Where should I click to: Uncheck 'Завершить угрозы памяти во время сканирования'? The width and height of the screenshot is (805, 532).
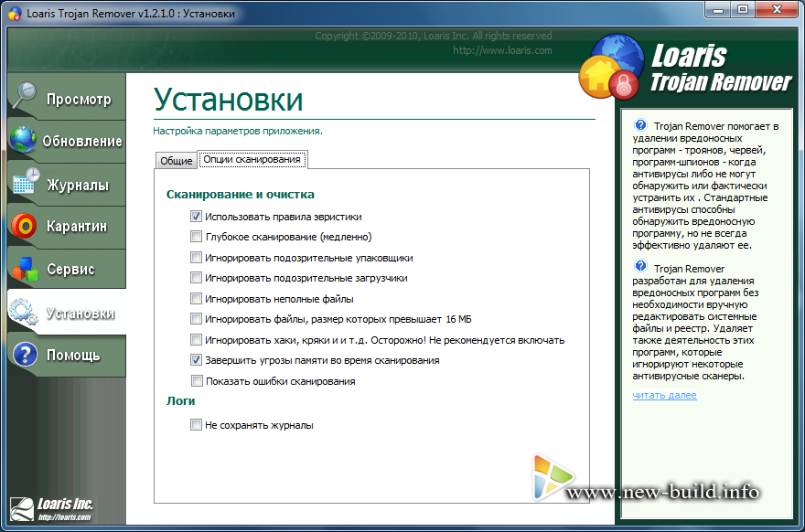[196, 359]
